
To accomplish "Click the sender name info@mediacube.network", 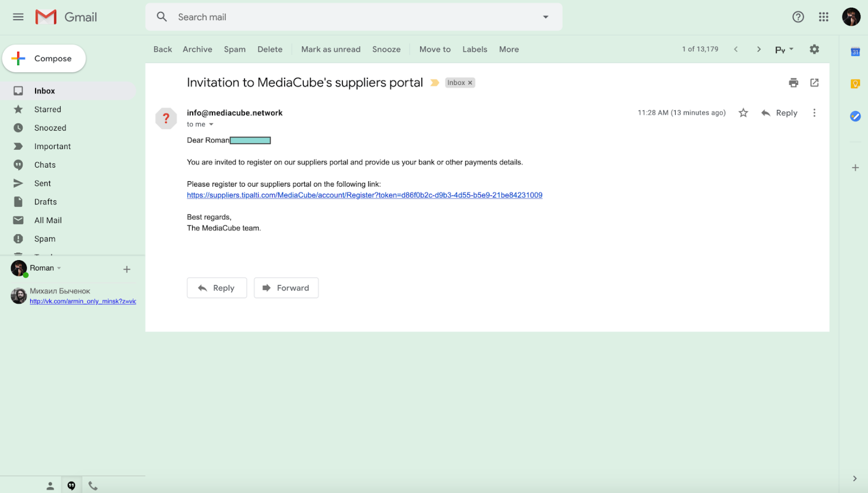I will (234, 113).
